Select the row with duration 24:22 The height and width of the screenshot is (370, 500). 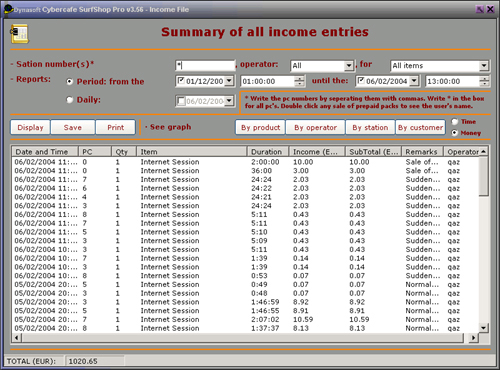245,188
